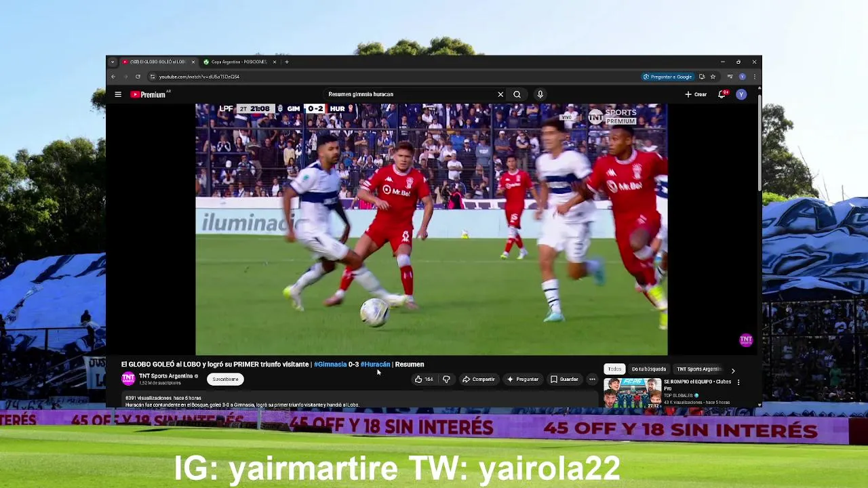Click the Suscribirme button
This screenshot has height=488, width=868.
225,380
